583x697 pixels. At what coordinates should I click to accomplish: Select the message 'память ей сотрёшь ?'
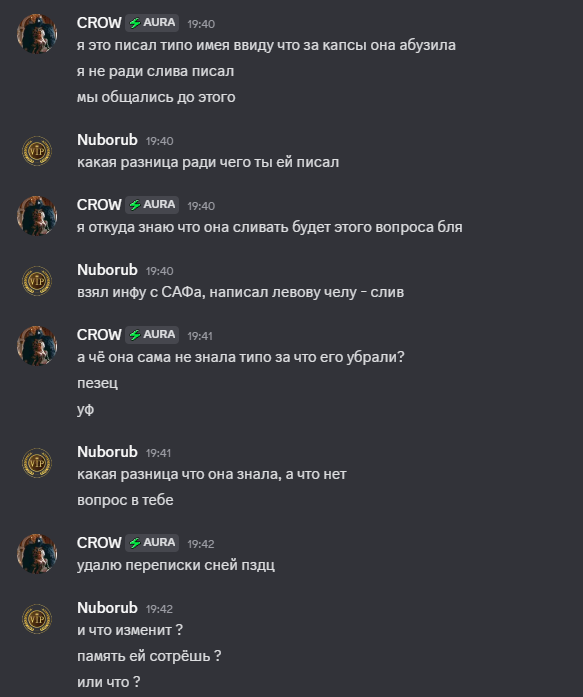tap(149, 656)
